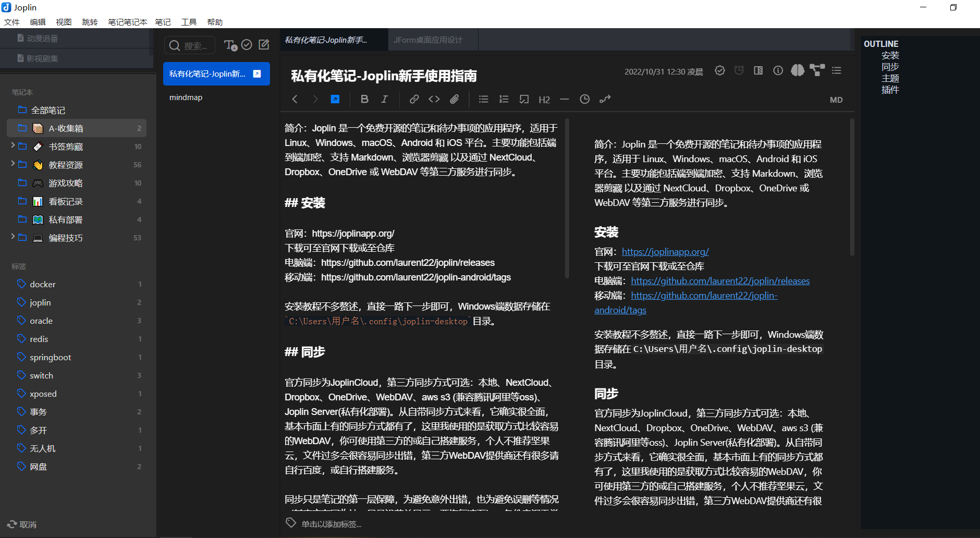Image resolution: width=980 pixels, height=538 pixels.
Task: Open the A-收集箱 notebook
Action: pyautogui.click(x=77, y=128)
